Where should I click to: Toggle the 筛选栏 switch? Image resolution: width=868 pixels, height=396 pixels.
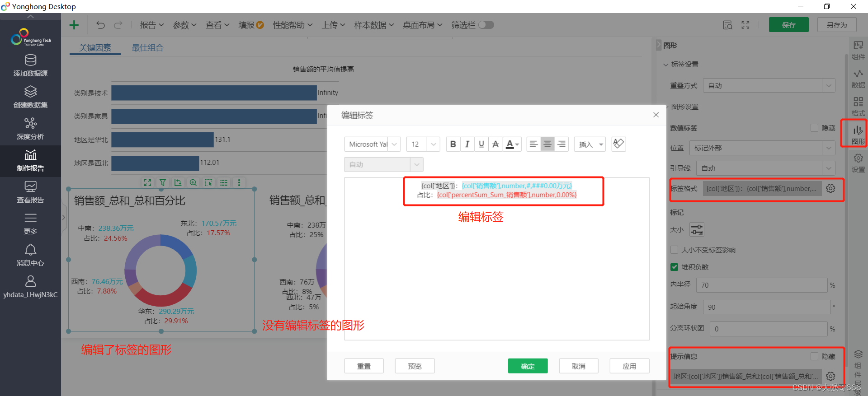coord(486,25)
